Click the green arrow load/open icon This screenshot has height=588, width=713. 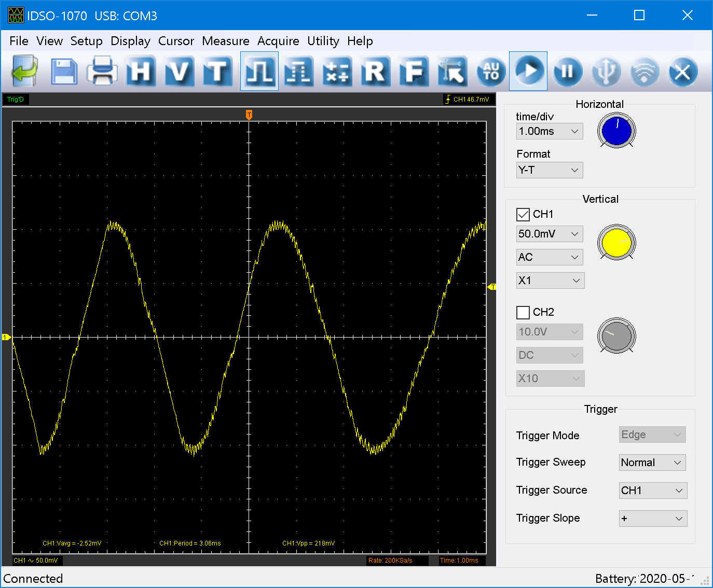(25, 71)
